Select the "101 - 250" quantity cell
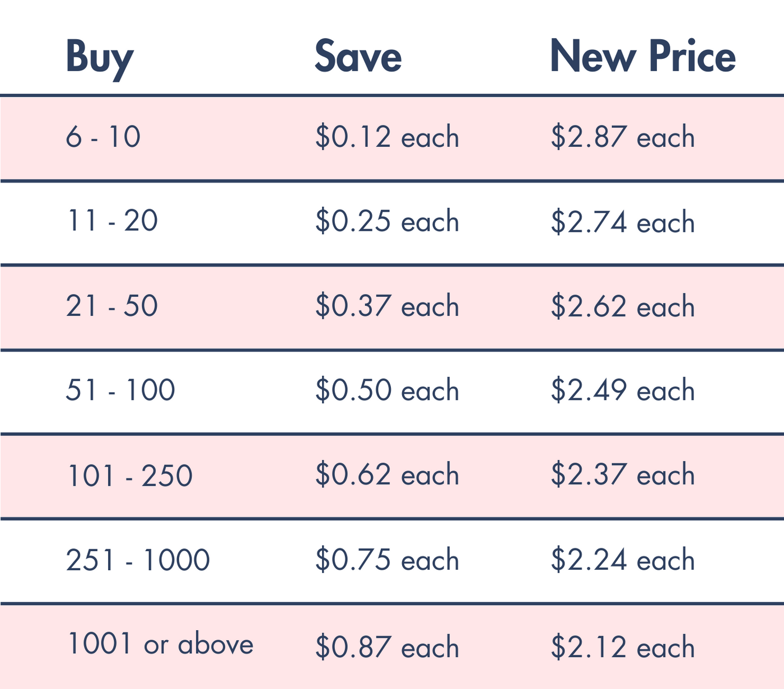The width and height of the screenshot is (784, 689). [129, 476]
